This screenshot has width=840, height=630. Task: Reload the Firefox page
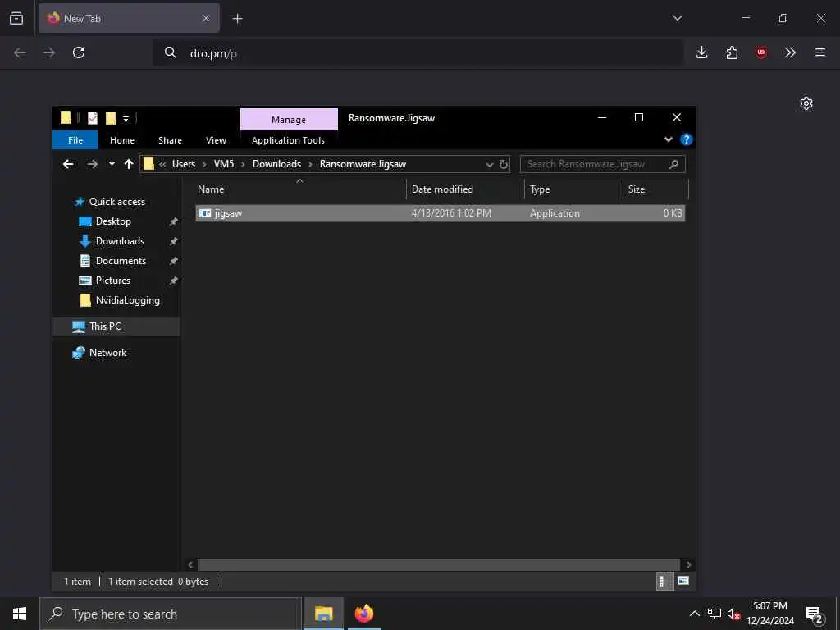79,52
